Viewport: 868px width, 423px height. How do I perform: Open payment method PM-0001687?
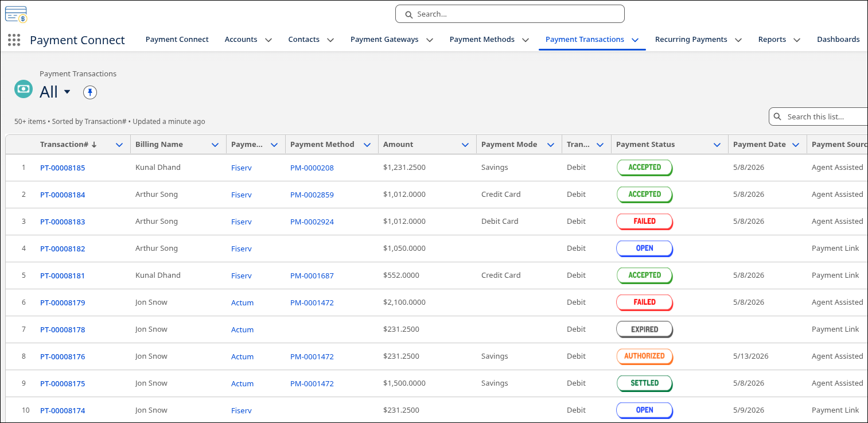312,276
